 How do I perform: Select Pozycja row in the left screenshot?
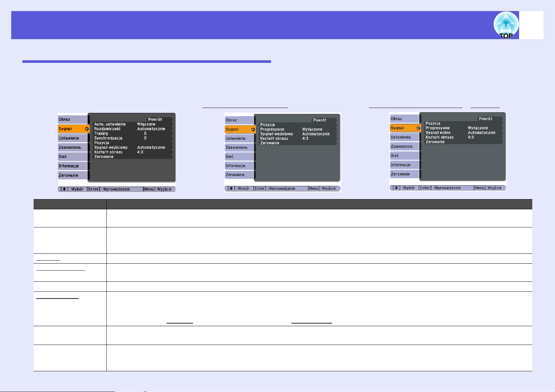(x=132, y=143)
